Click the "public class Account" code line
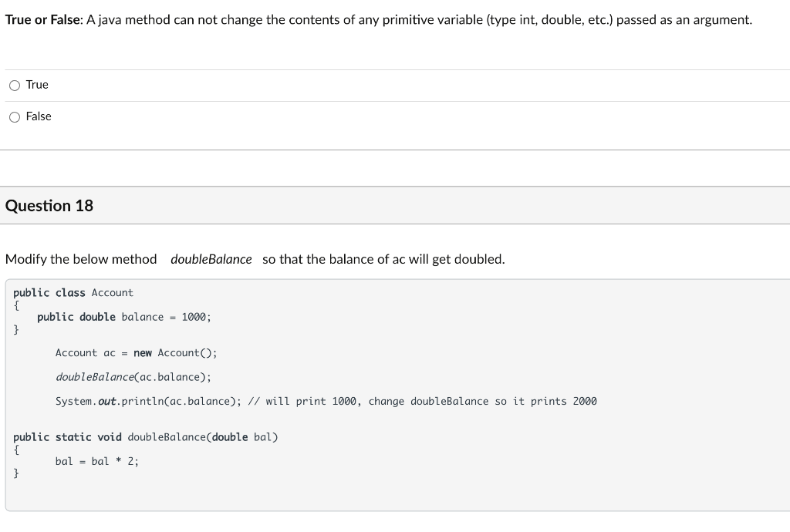Screen dimensions: 790x532 click(x=73, y=293)
